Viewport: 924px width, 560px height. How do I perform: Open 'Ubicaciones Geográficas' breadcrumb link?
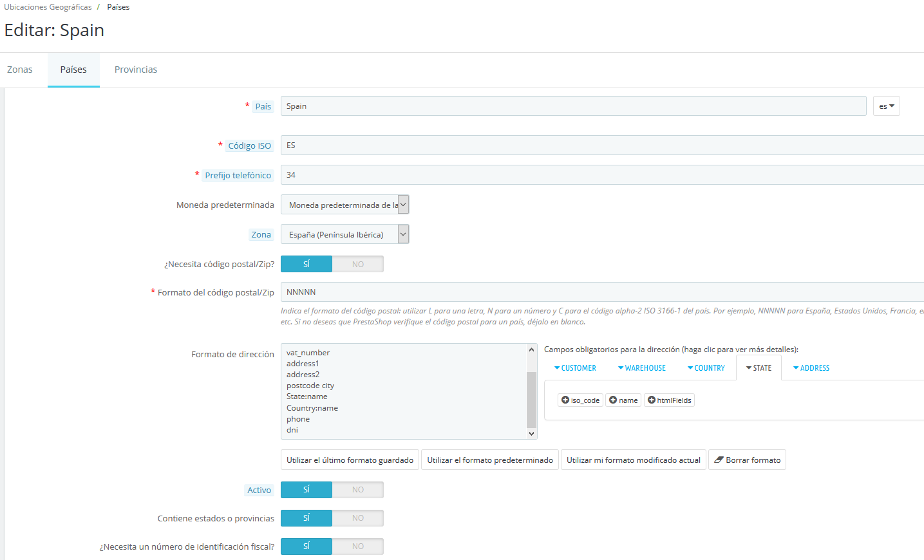(48, 7)
